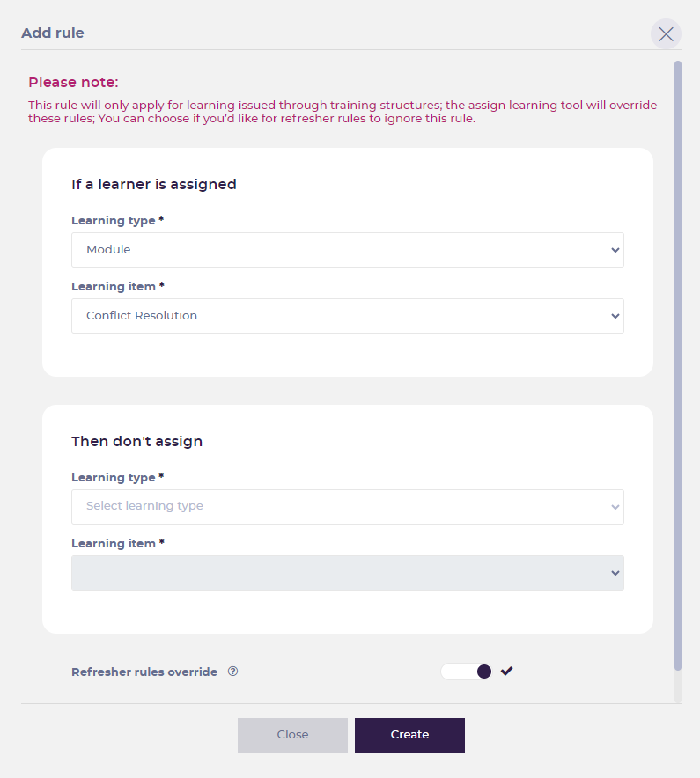Click the Please note heading

tap(73, 82)
